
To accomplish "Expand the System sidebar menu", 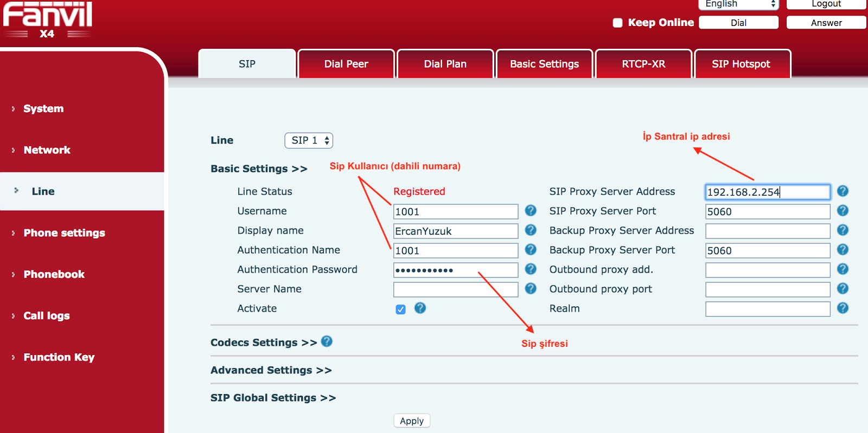I will [x=43, y=108].
